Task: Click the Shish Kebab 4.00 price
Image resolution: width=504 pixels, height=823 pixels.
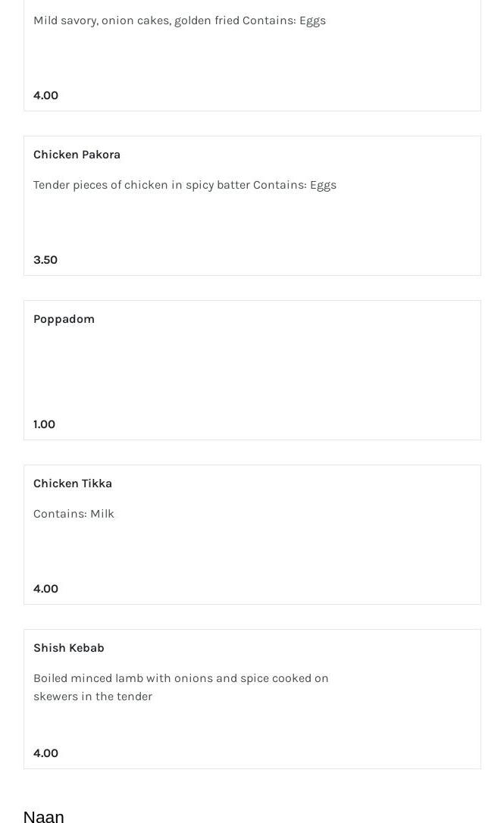Action: point(45,753)
